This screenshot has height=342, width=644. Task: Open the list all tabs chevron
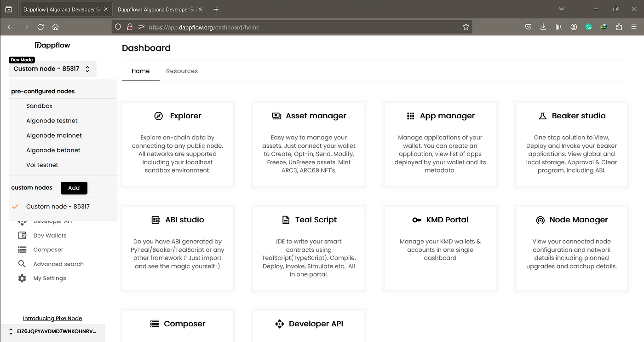coord(561,9)
